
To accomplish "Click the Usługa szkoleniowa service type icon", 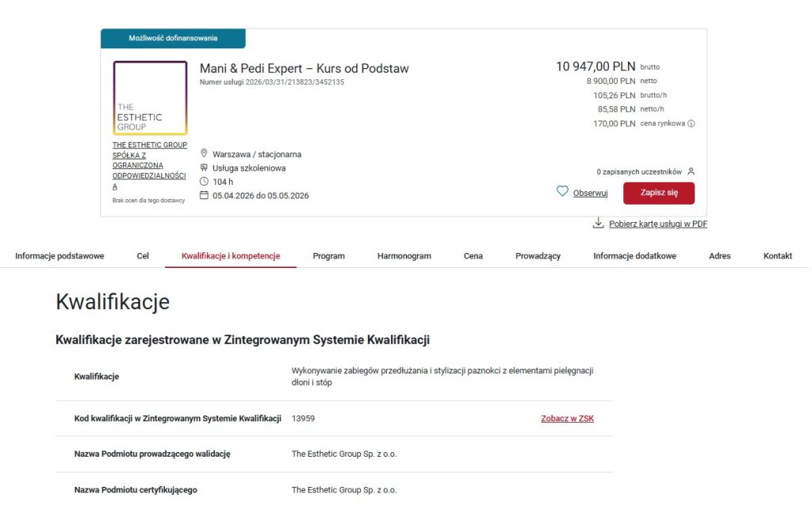I will [204, 168].
